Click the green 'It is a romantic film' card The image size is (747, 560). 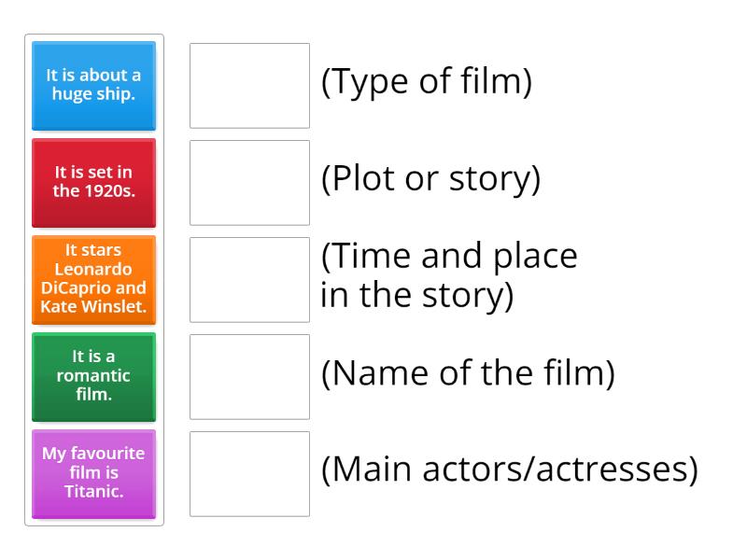point(93,377)
